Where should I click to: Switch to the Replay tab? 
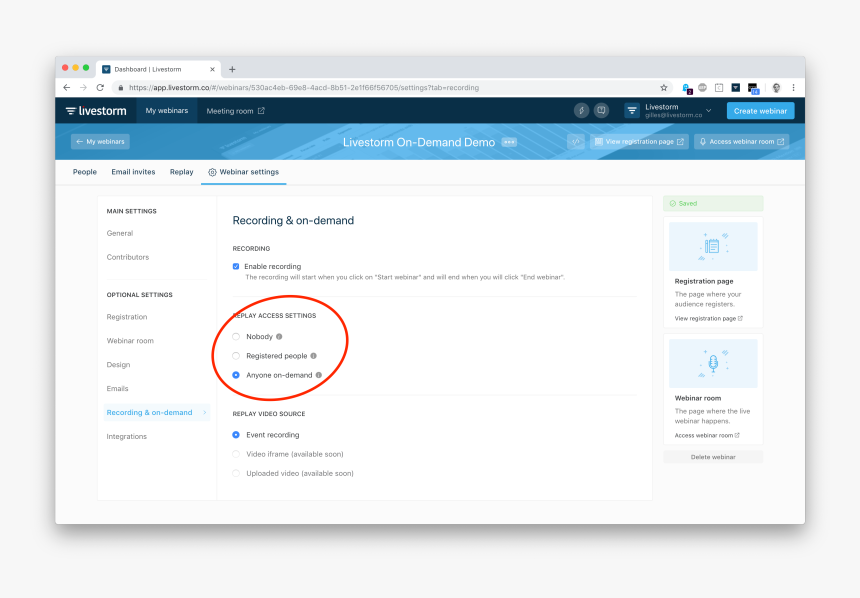[182, 172]
